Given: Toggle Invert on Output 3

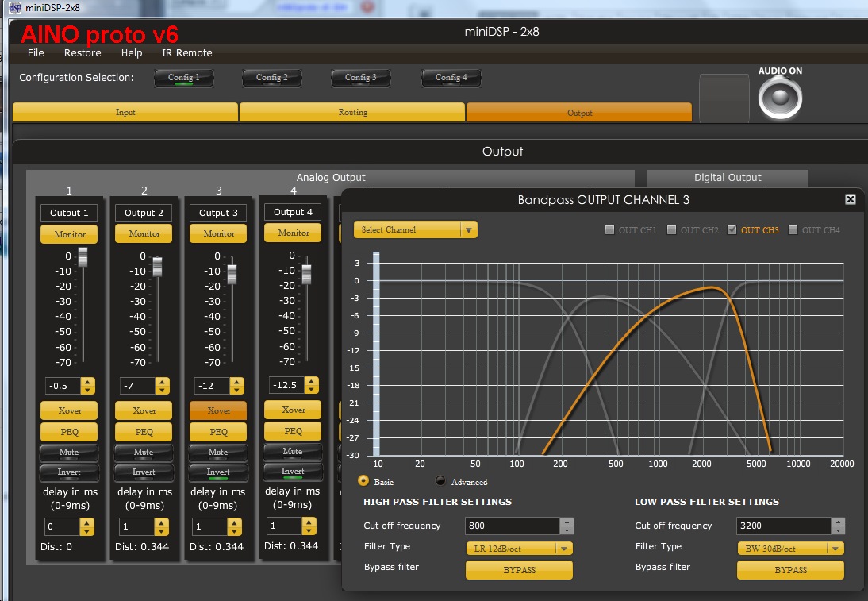Looking at the screenshot, I should click(218, 472).
